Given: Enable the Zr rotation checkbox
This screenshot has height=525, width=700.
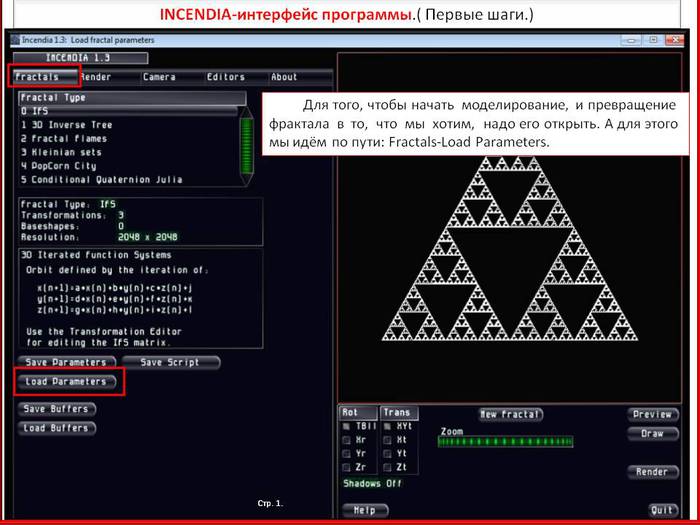Looking at the screenshot, I should (346, 467).
